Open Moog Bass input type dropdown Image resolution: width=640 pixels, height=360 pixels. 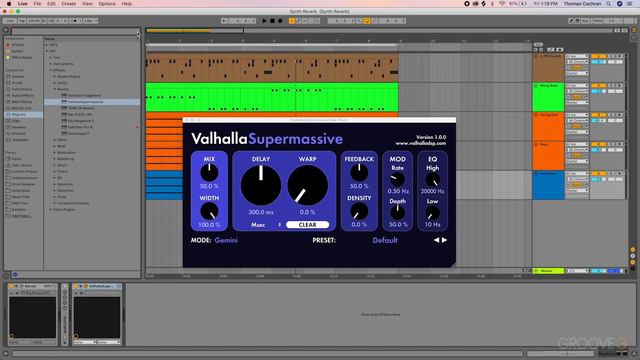577,86
